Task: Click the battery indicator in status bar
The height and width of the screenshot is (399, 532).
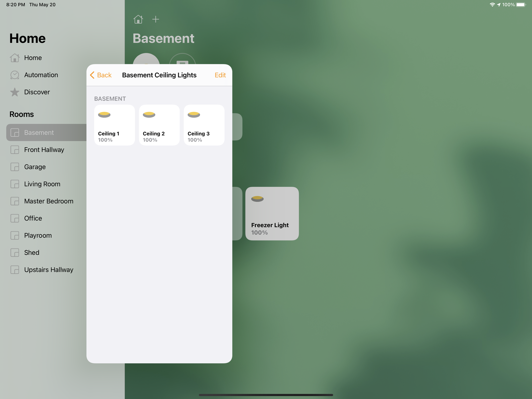Action: click(x=521, y=4)
